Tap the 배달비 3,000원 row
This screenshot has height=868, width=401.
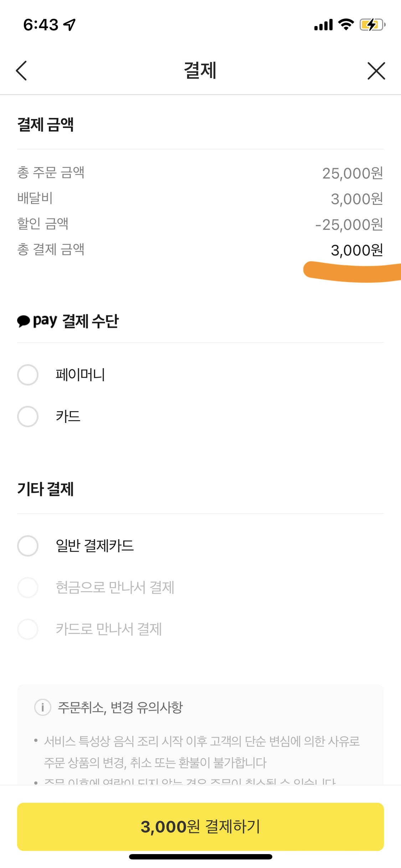click(x=200, y=199)
